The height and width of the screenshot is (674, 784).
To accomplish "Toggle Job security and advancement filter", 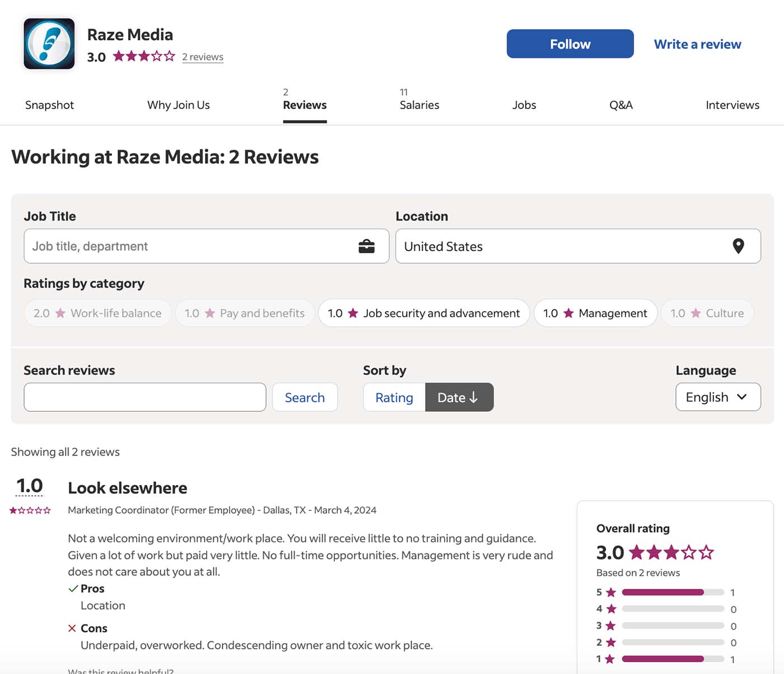I will (424, 313).
